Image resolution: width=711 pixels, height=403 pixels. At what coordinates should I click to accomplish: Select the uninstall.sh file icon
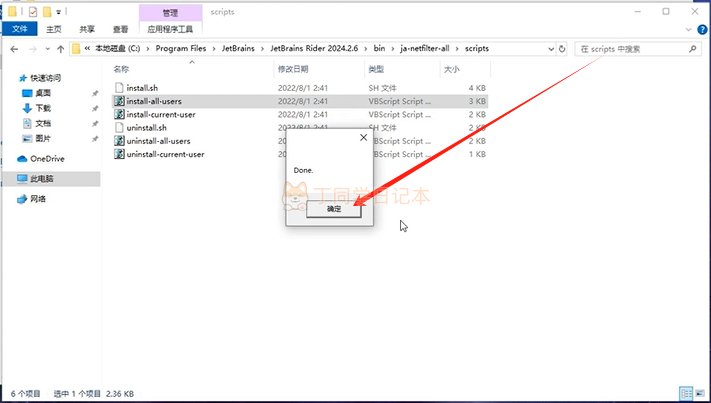tap(119, 128)
